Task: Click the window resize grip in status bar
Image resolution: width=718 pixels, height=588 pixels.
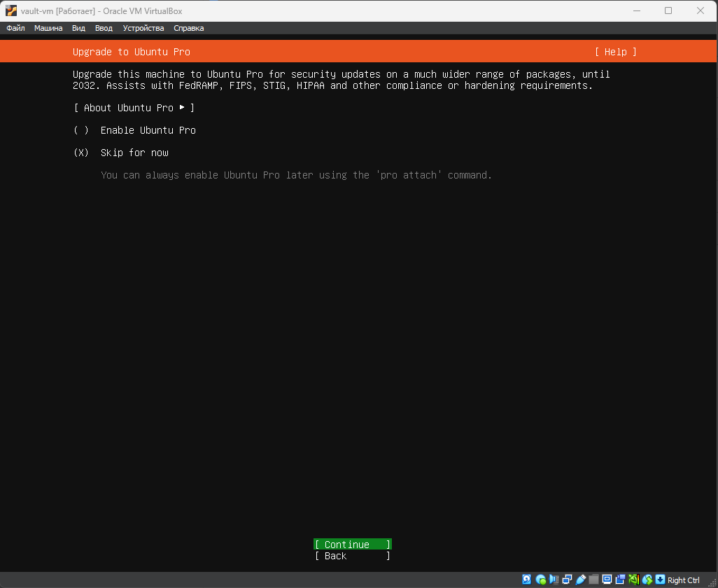Action: (x=712, y=582)
